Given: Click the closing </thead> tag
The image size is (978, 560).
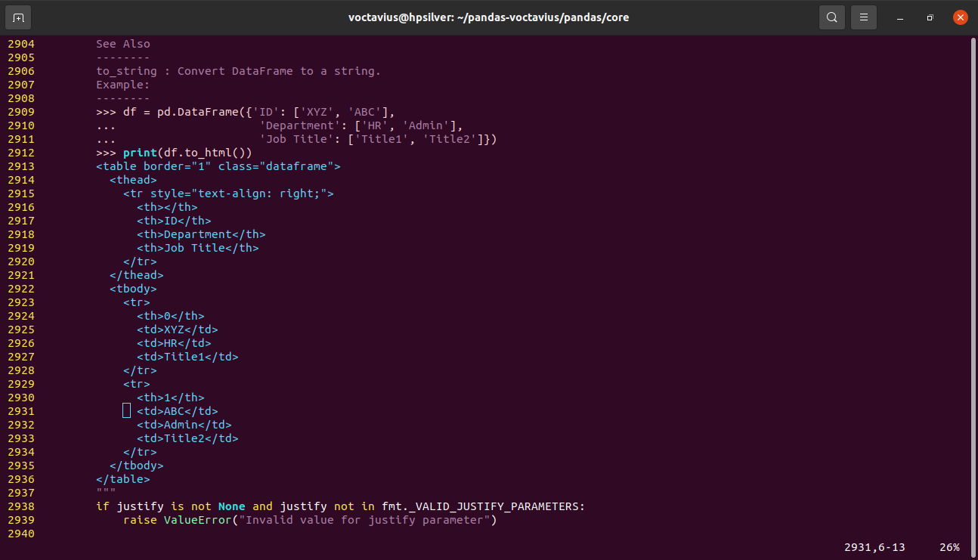Looking at the screenshot, I should click(137, 275).
